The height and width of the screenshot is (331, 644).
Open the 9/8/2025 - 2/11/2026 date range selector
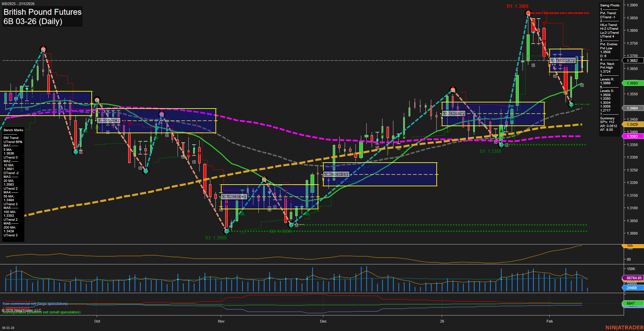pyautogui.click(x=18, y=3)
